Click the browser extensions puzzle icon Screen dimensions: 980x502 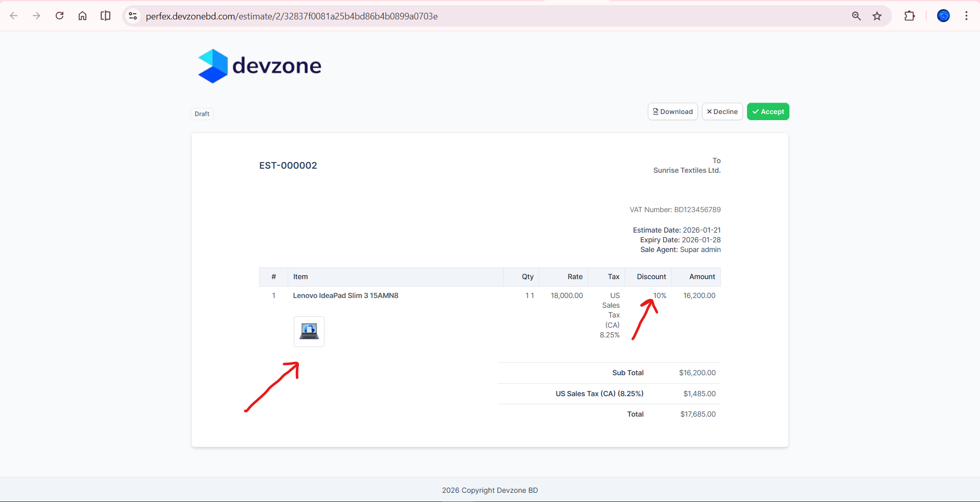(x=910, y=16)
